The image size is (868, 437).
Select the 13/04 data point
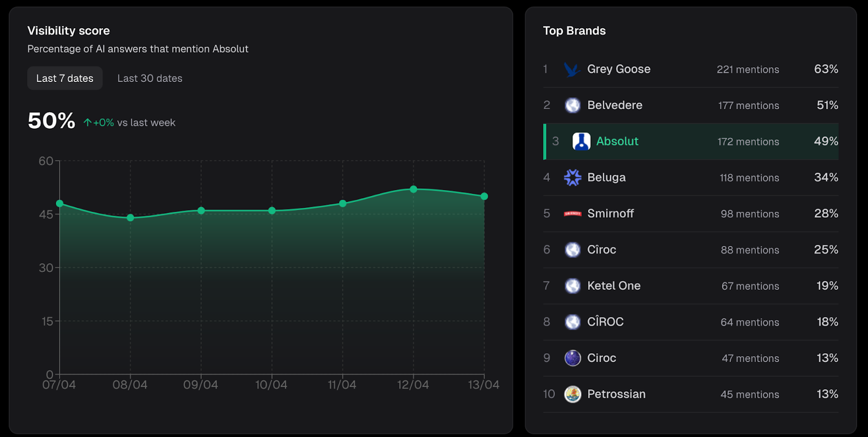(x=484, y=197)
